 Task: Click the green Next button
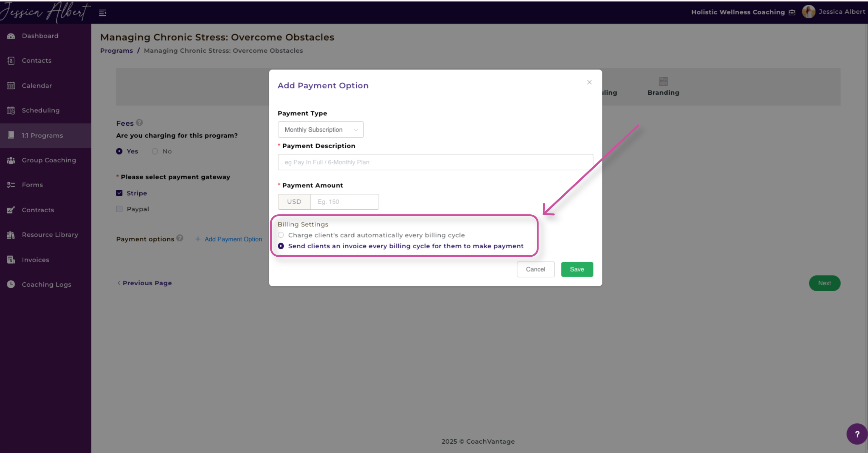click(x=825, y=283)
